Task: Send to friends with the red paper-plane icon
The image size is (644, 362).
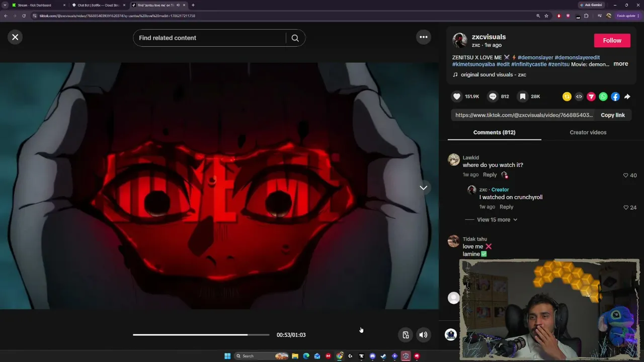Action: (591, 97)
